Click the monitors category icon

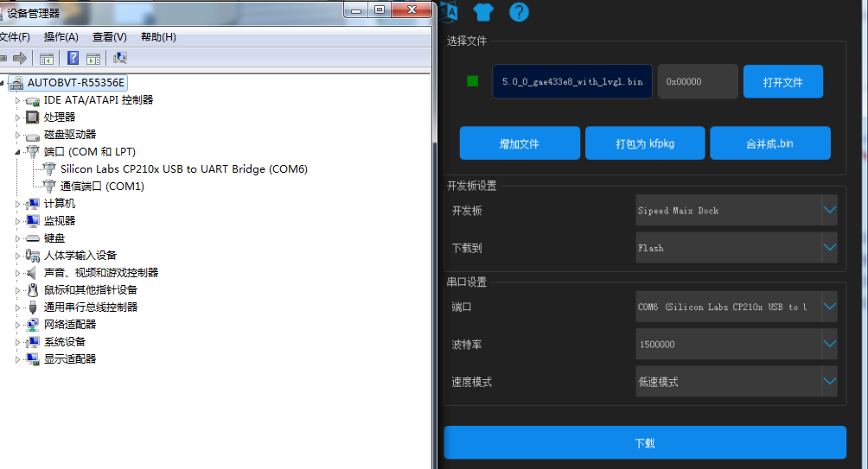[33, 220]
